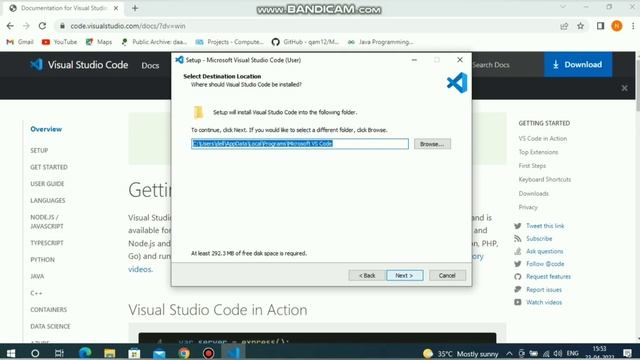Image resolution: width=640 pixels, height=360 pixels.
Task: Click the Back button in setup dialog
Action: pyautogui.click(x=367, y=276)
